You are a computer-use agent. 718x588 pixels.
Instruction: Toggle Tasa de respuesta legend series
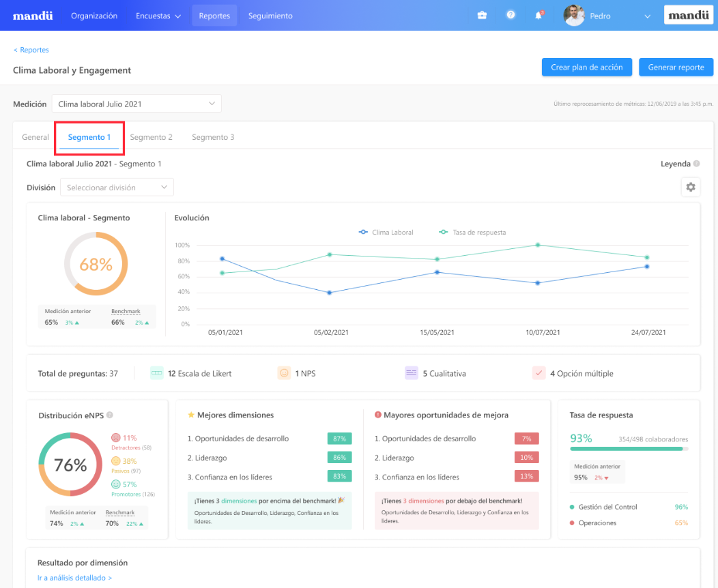(x=472, y=233)
